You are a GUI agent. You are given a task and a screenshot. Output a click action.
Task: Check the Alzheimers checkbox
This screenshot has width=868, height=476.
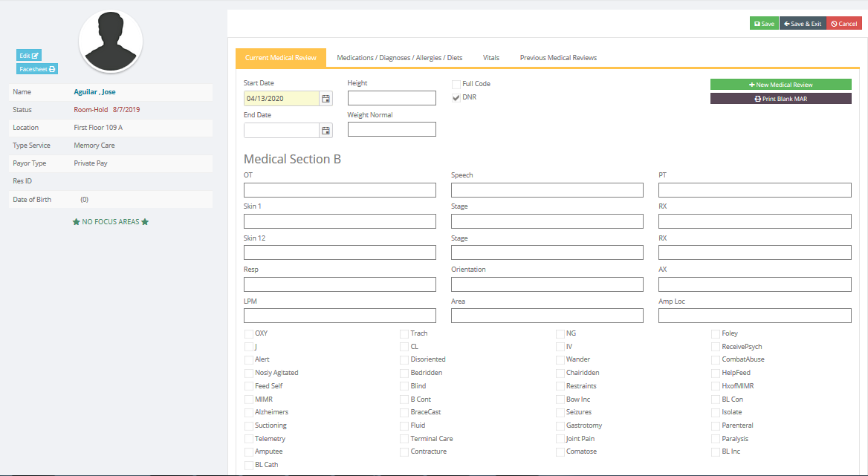[x=248, y=412]
